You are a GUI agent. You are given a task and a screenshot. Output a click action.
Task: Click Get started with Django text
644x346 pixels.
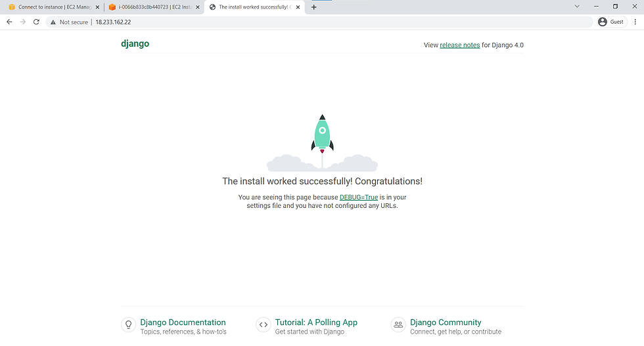(x=310, y=332)
